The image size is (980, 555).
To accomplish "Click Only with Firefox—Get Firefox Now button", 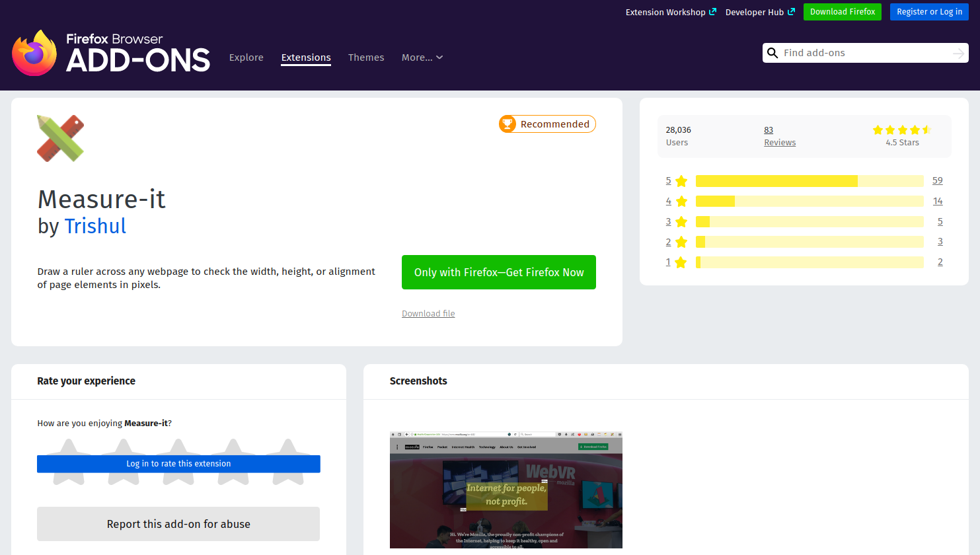I will (499, 272).
